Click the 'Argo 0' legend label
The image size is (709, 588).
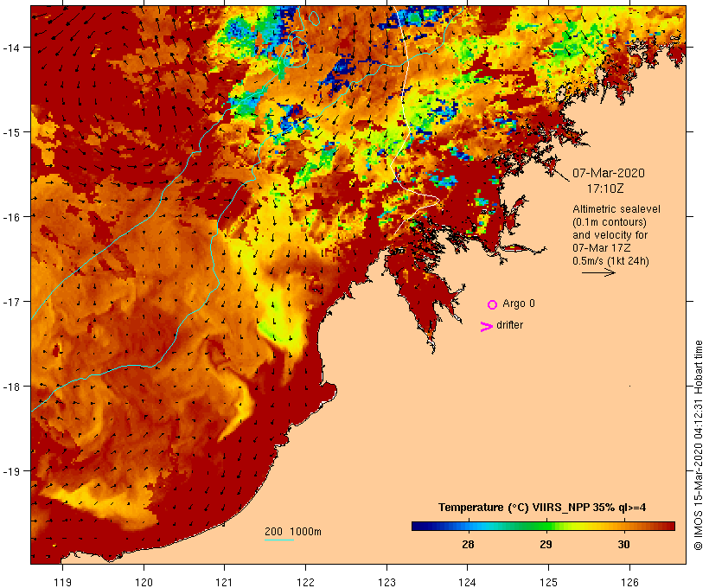tap(519, 304)
